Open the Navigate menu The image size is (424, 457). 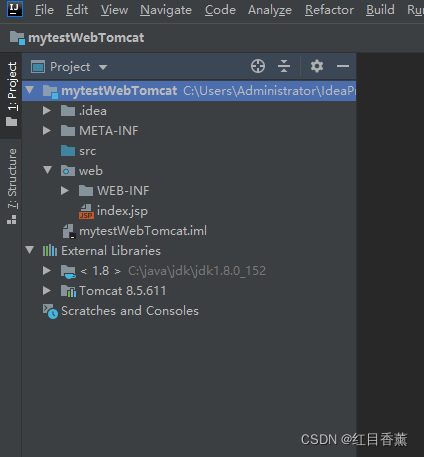166,10
